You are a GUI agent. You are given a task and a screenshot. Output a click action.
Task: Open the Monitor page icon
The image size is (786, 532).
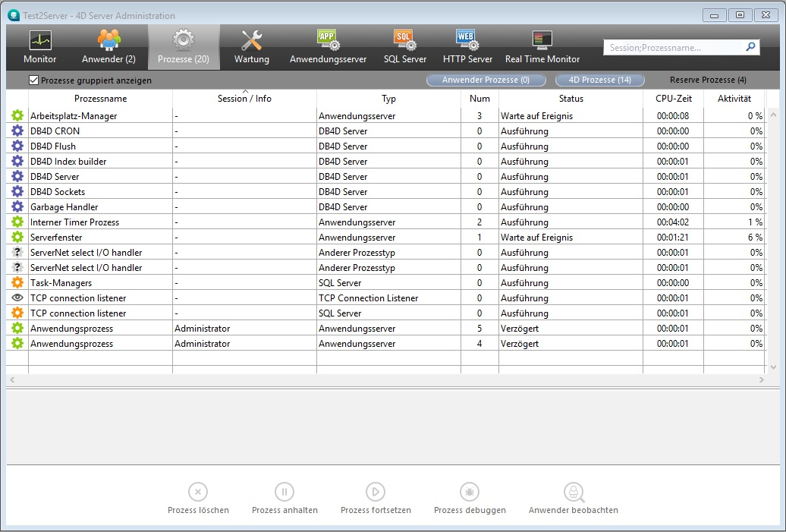(x=39, y=40)
